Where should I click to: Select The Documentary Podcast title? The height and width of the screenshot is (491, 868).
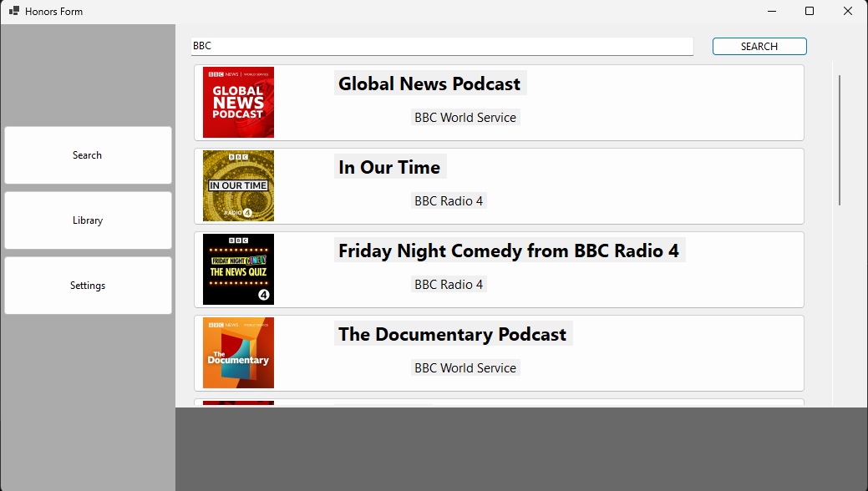click(x=453, y=334)
